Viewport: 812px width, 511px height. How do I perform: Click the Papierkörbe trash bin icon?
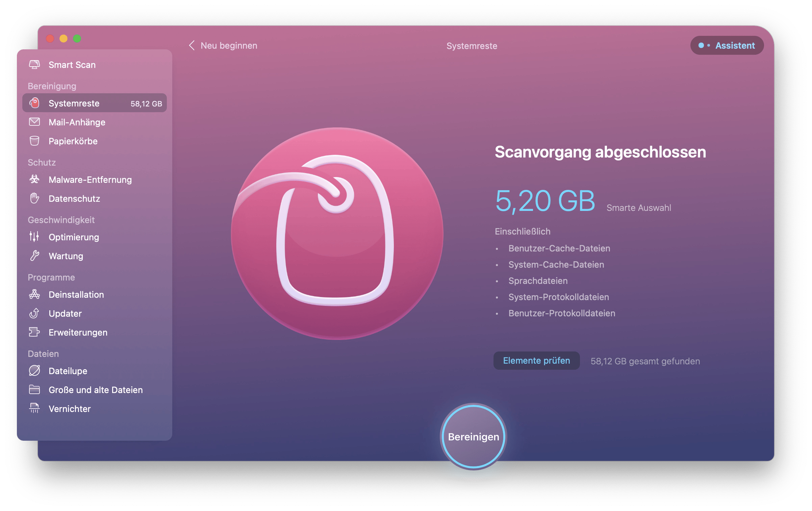(x=34, y=141)
